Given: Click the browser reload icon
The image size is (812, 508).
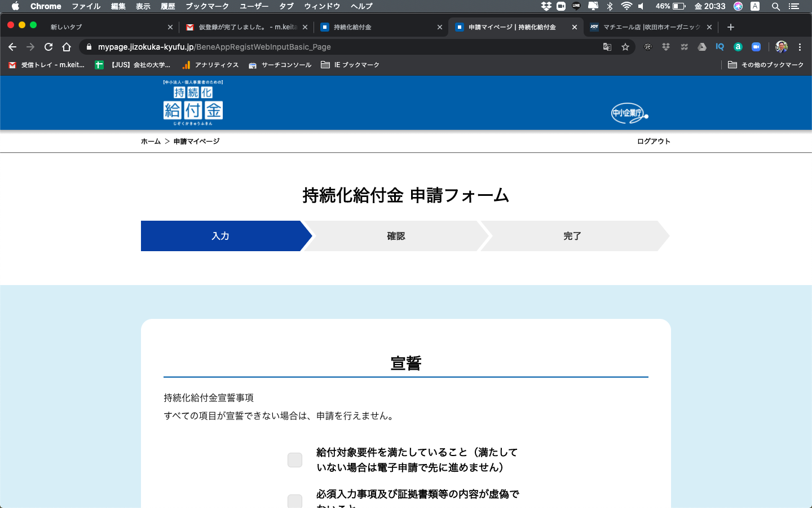Looking at the screenshot, I should (48, 47).
